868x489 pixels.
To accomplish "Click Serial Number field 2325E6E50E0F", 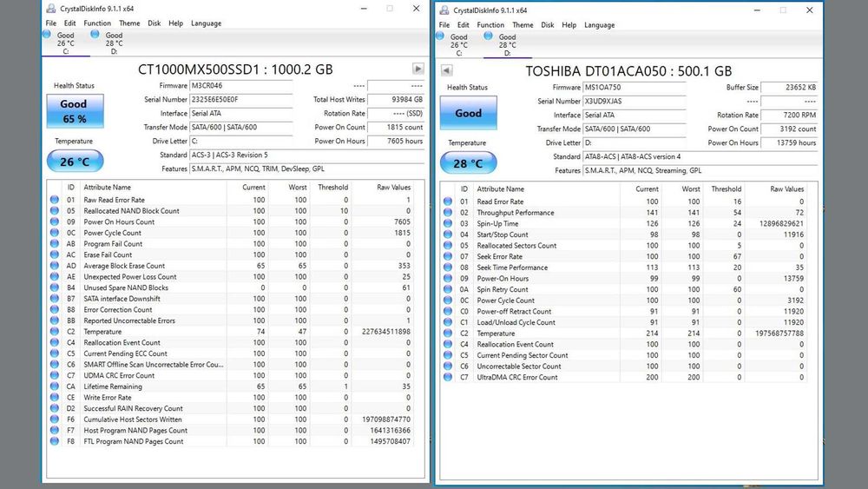I will coord(240,100).
